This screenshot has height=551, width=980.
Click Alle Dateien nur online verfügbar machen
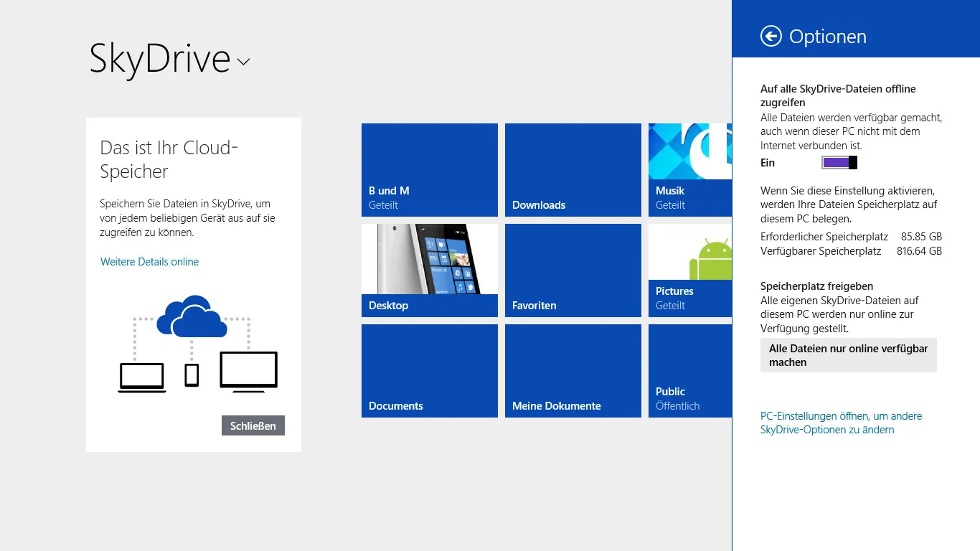[849, 355]
